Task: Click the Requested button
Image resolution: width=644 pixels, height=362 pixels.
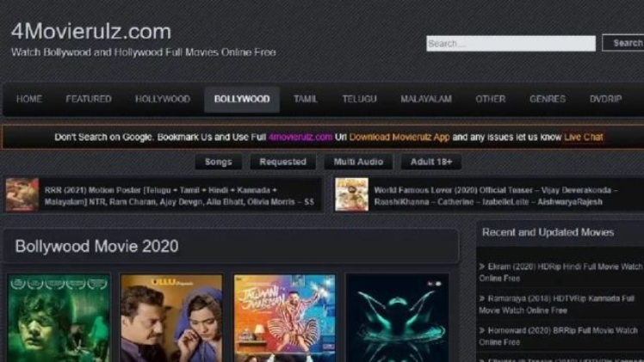Action: tap(282, 162)
